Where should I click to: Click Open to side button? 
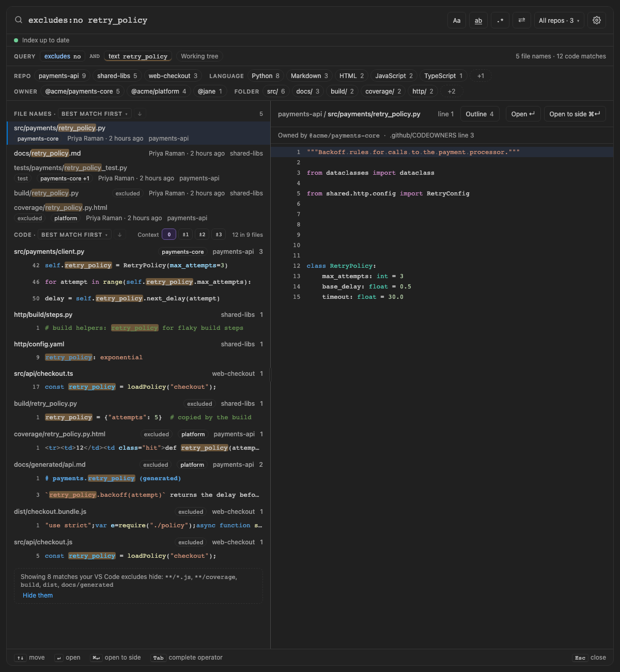(x=575, y=114)
